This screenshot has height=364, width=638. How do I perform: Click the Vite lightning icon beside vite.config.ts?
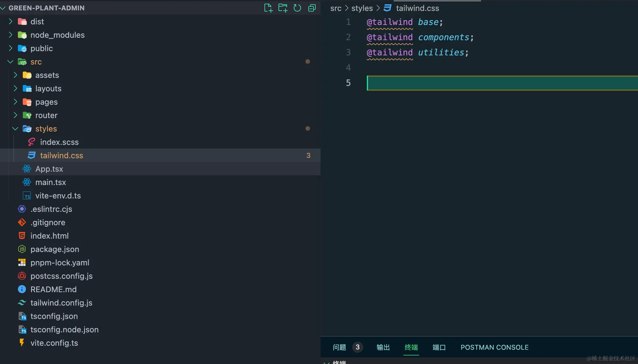22,343
